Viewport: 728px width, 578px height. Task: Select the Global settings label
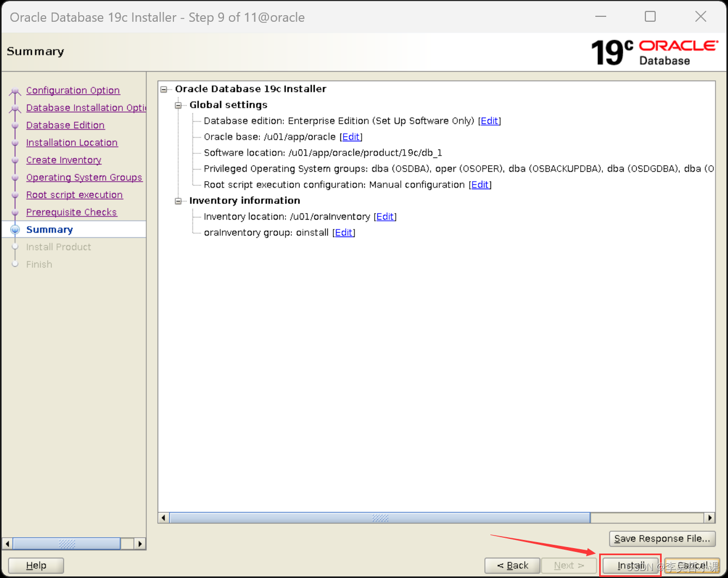click(x=228, y=105)
